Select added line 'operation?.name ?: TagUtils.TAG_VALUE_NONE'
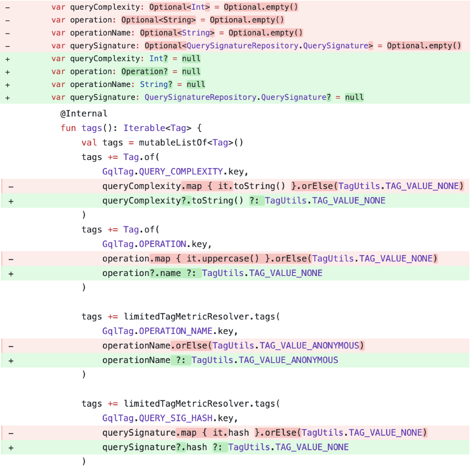Screen dimensions: 471x476 point(235,273)
